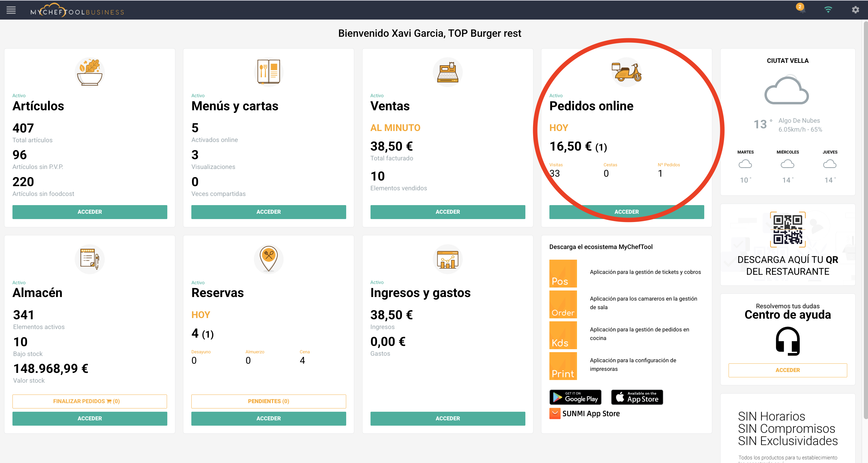
Task: Open the notifications bell
Action: click(802, 10)
